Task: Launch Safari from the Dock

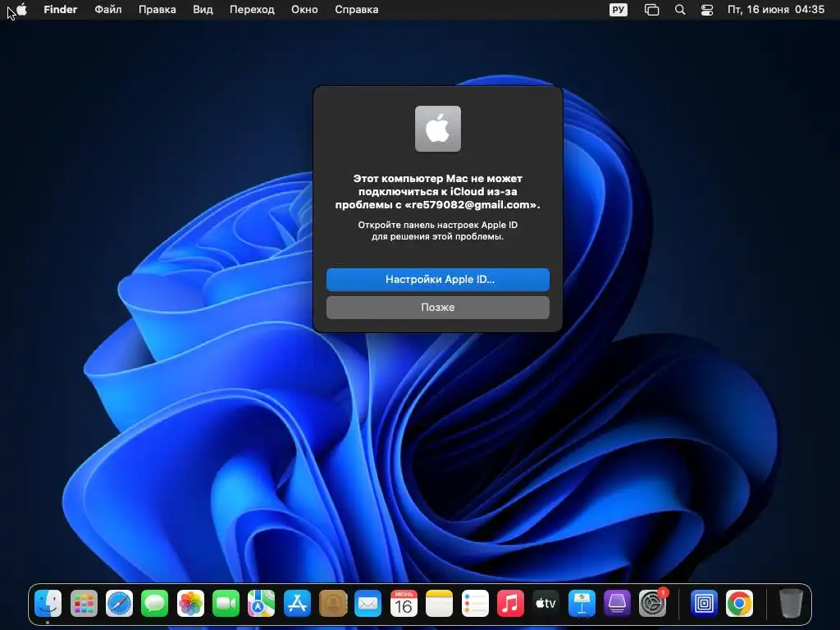Action: 119,603
